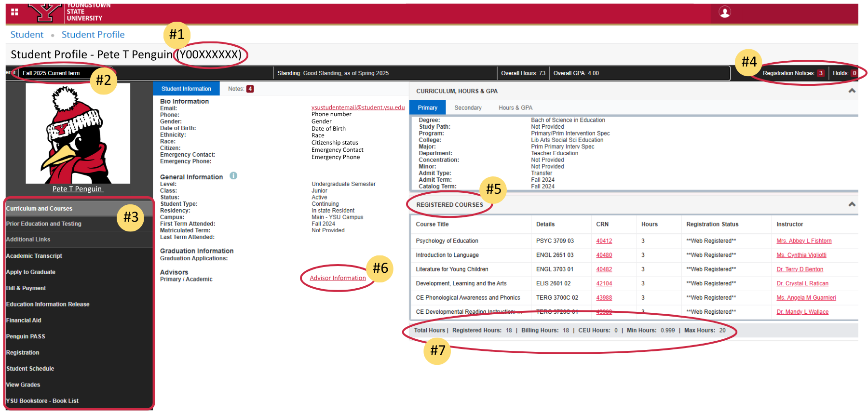Image resolution: width=868 pixels, height=414 pixels.
Task: Collapse the Curriculum, Hours & GPA panel
Action: [x=852, y=91]
